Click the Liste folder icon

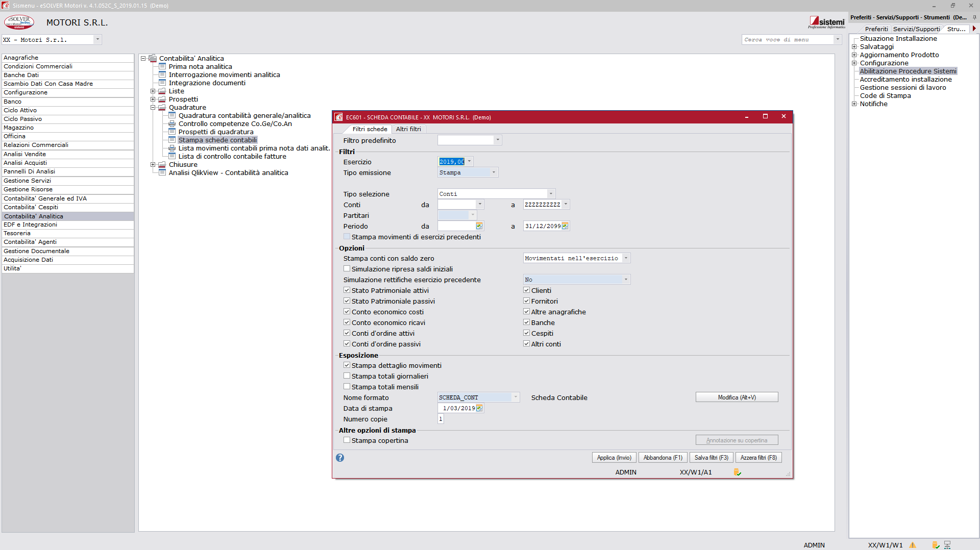tap(162, 91)
